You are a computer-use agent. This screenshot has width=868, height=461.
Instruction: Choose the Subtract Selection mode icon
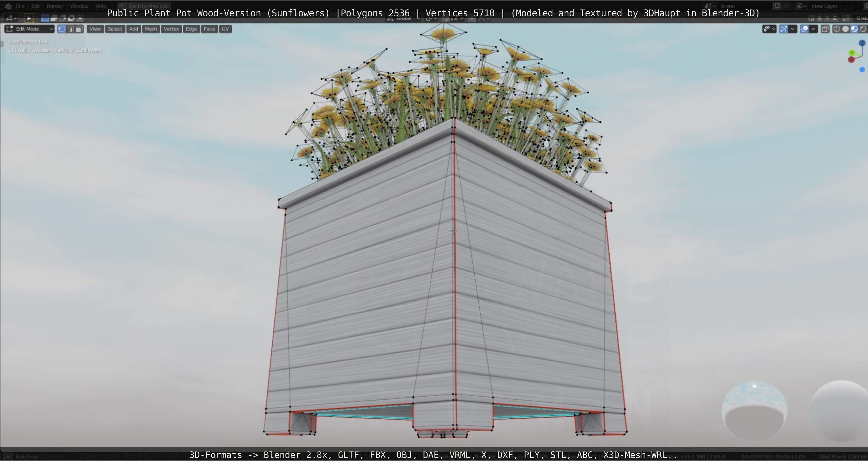click(63, 18)
